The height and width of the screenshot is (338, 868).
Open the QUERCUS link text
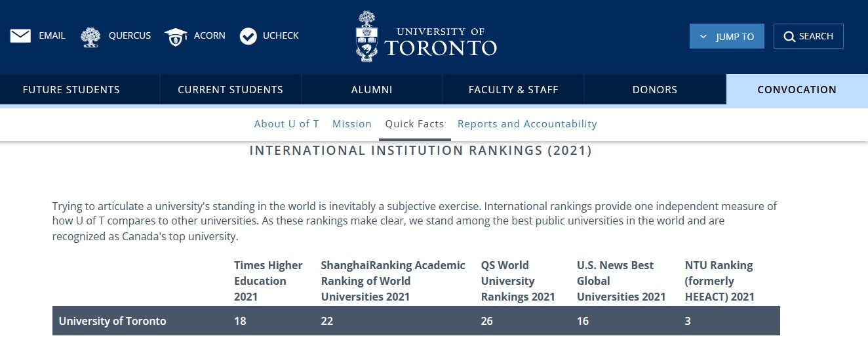pyautogui.click(x=130, y=36)
